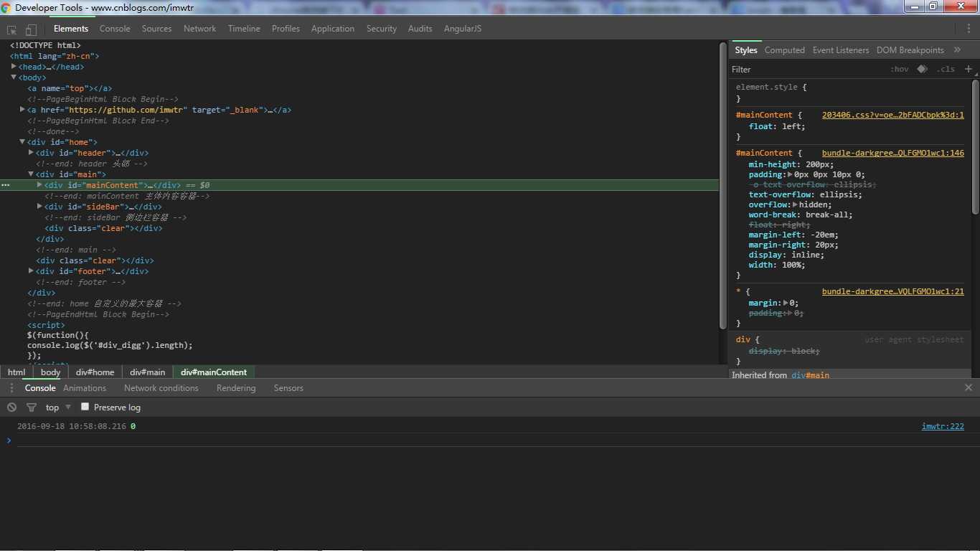The image size is (980, 551).
Task: Expand the div id sideBar node
Action: 39,206
